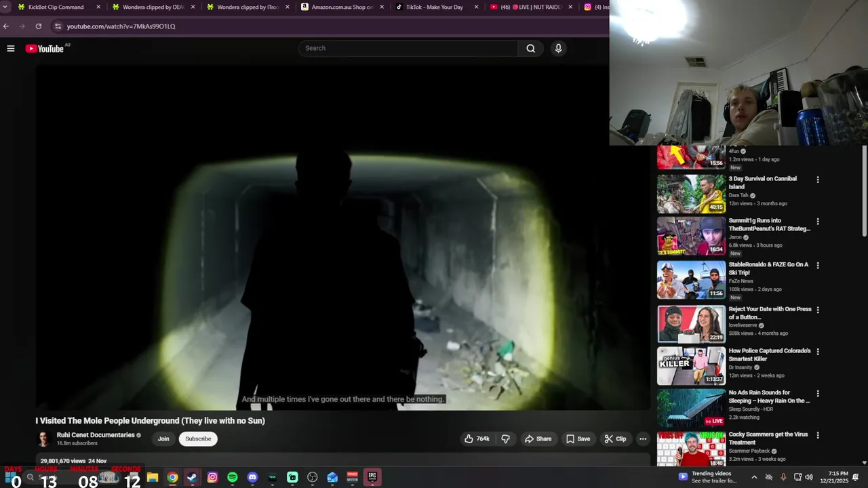
Task: Focus the YouTube search field
Action: [408, 48]
